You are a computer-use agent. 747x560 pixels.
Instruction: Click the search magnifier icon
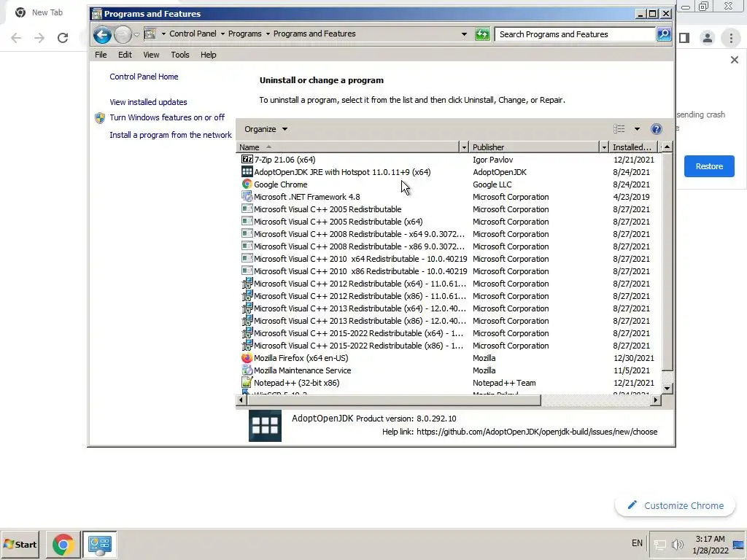coord(664,34)
